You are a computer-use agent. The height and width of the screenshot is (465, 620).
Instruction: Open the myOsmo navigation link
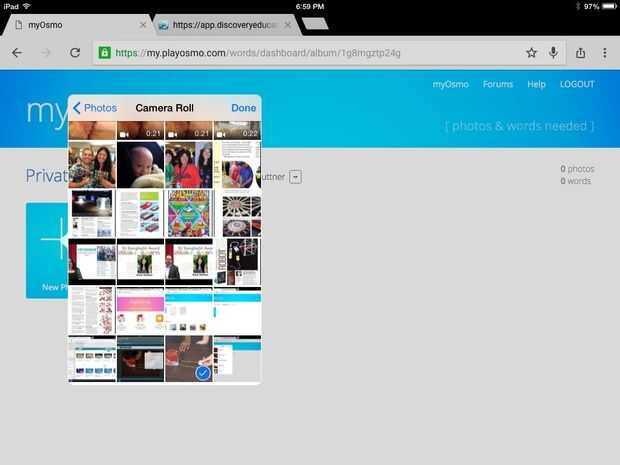point(450,84)
